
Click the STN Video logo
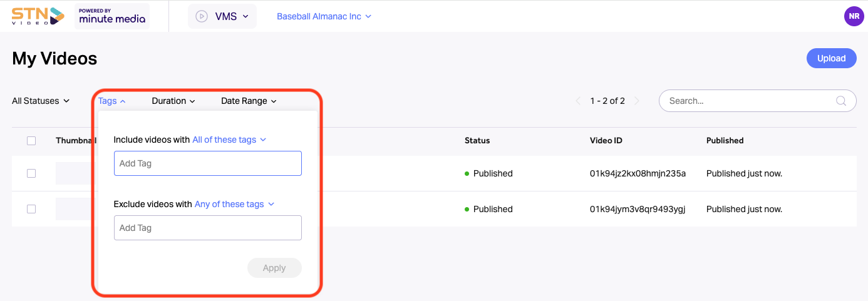pos(38,16)
